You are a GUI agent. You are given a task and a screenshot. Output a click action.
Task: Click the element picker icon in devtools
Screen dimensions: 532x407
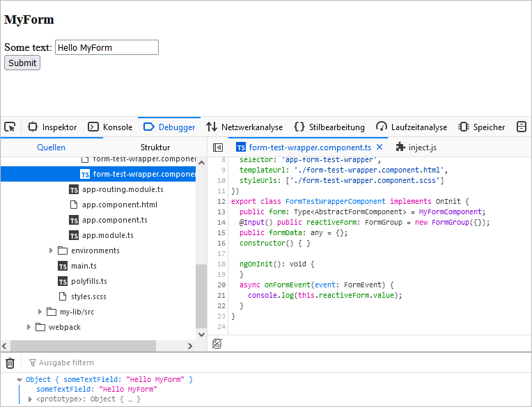pyautogui.click(x=10, y=127)
